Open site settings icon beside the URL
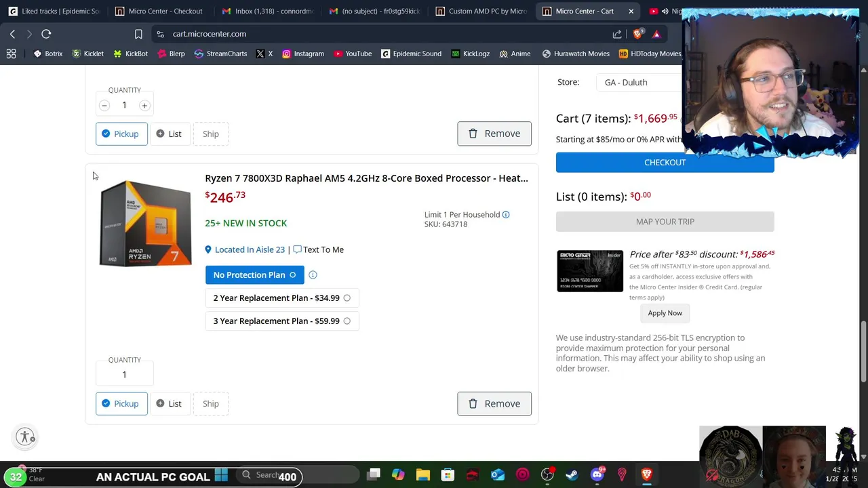Screen dimensions: 868x488 click(x=159, y=34)
